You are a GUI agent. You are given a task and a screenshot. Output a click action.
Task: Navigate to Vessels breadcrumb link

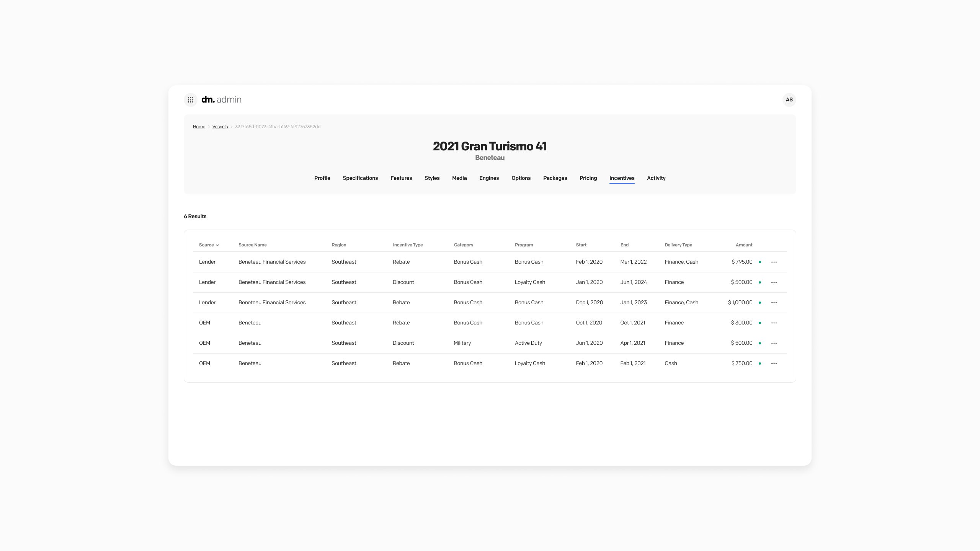point(220,127)
